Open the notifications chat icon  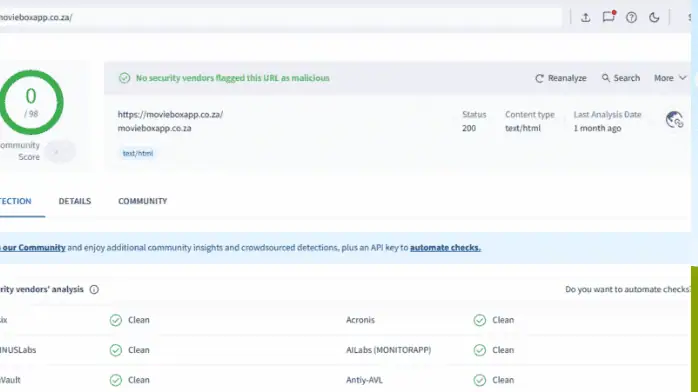(x=609, y=16)
